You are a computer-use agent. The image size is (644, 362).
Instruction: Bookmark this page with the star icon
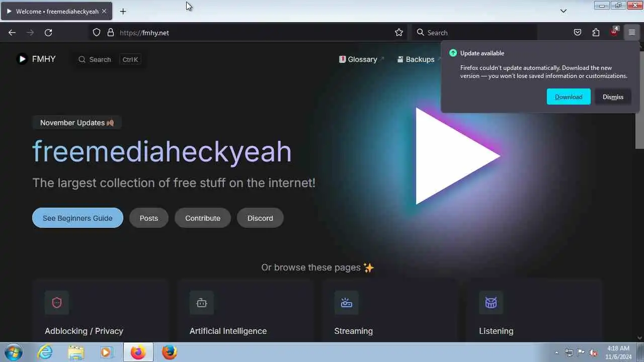point(399,33)
